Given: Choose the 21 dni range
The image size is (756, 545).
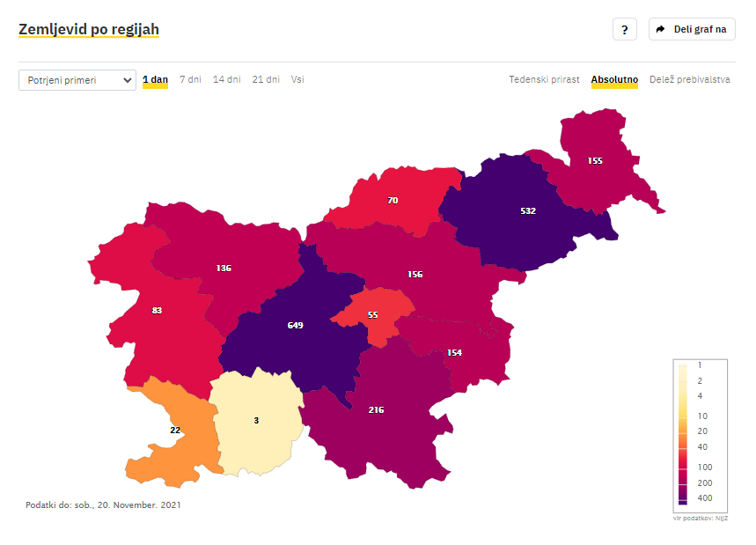Looking at the screenshot, I should (x=266, y=79).
